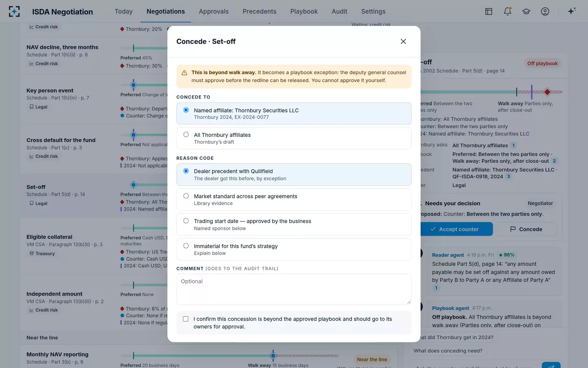Switch to the Approvals tab

tap(214, 11)
